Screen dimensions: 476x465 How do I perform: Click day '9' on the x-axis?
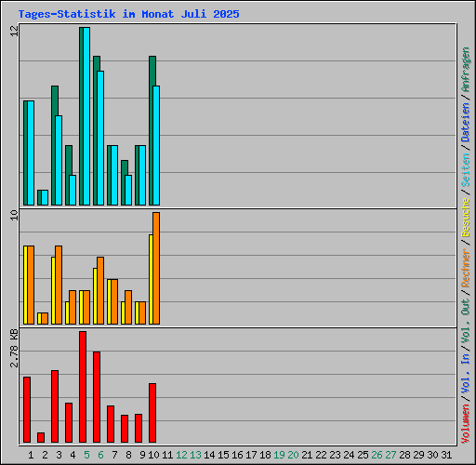pos(142,455)
